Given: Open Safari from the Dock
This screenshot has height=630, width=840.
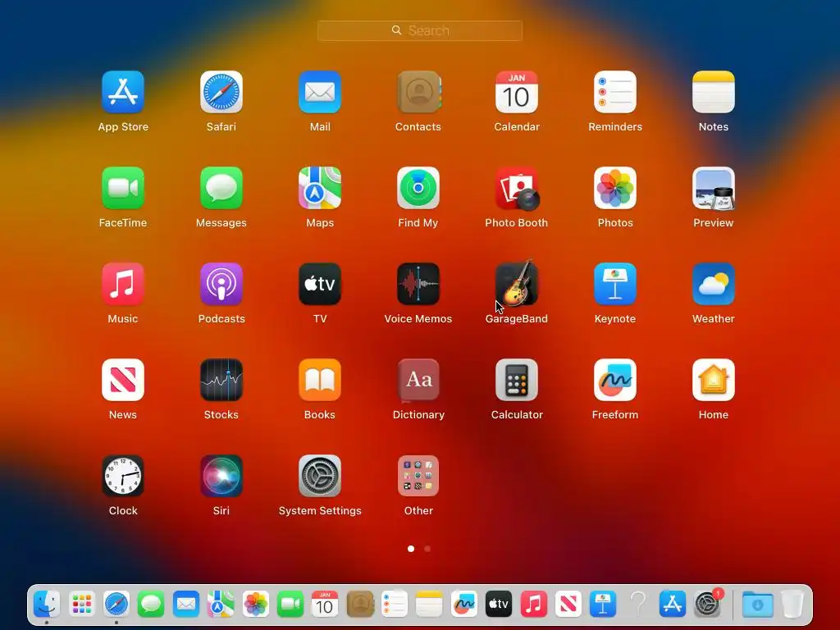Looking at the screenshot, I should coord(116,605).
